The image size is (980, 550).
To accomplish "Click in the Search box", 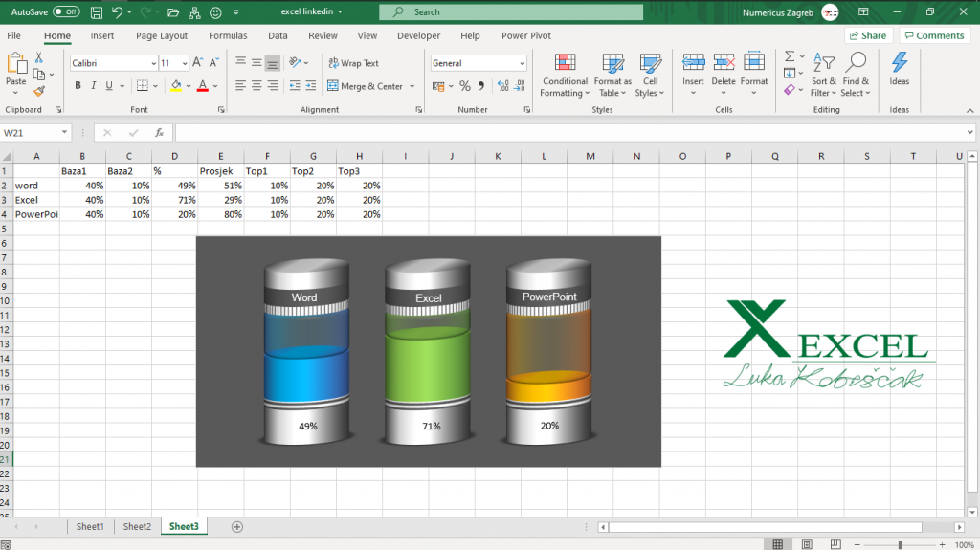I will click(x=511, y=11).
